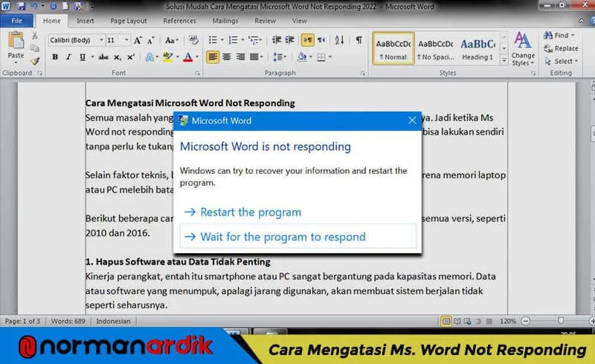Open the Paragraph dialog launcher
The image size is (595, 364).
tap(363, 74)
